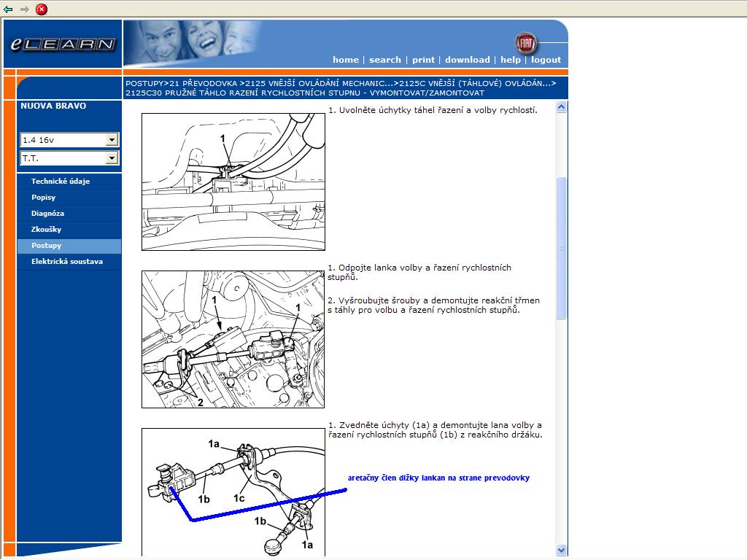
Task: Click the download link
Action: [x=468, y=60]
